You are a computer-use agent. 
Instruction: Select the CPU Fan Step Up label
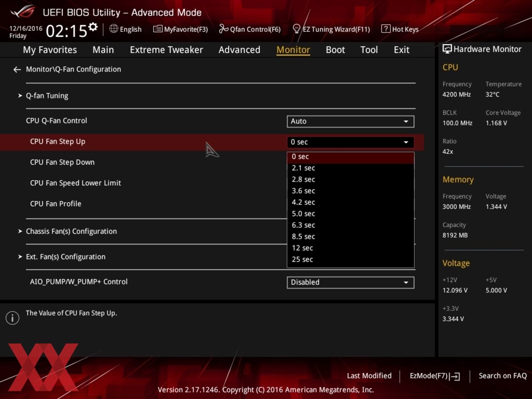tap(58, 142)
